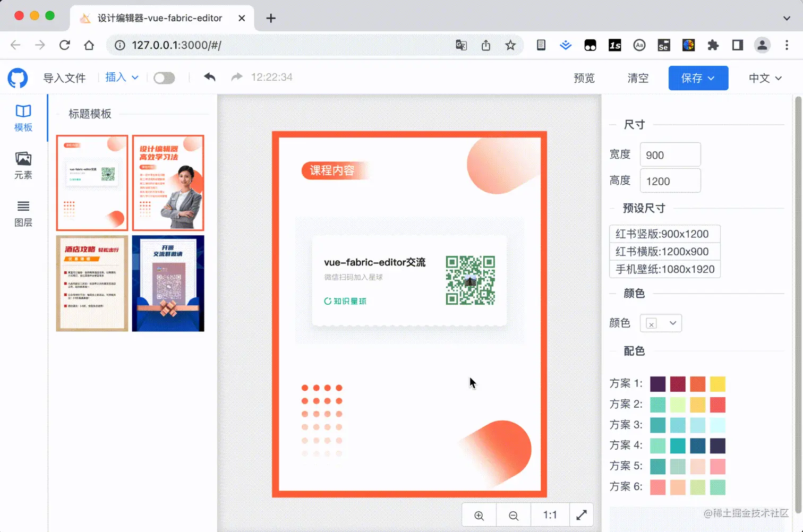Select vue-fabric-editor交流 text on canvas

pyautogui.click(x=374, y=262)
